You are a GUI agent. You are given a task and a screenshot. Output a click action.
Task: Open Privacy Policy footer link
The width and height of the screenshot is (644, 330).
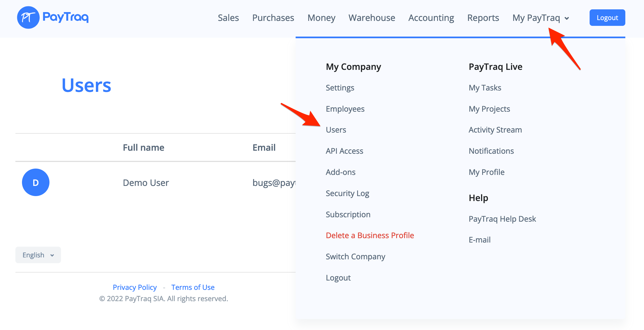(135, 287)
